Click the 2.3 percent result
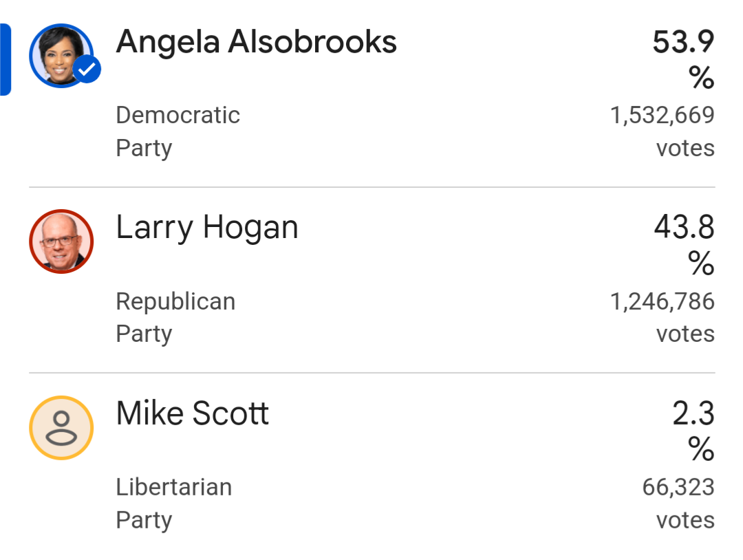 click(x=693, y=430)
